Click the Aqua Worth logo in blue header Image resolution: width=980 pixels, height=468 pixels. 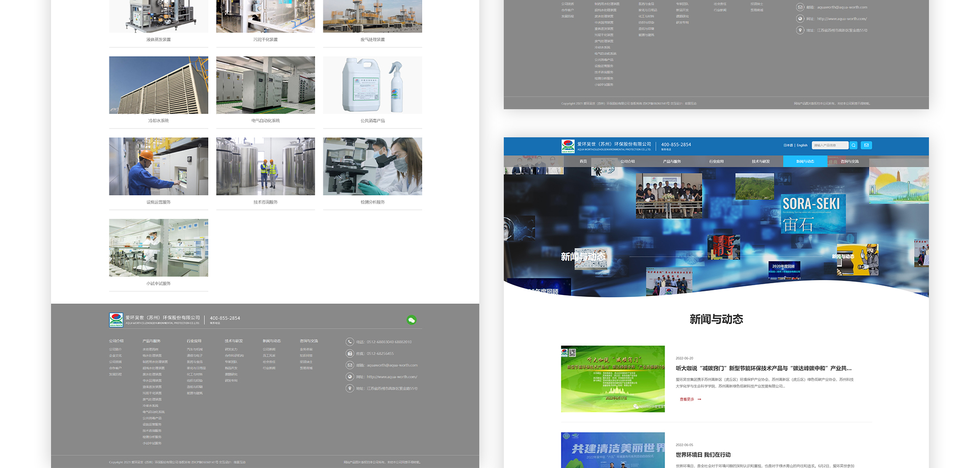[x=568, y=146]
